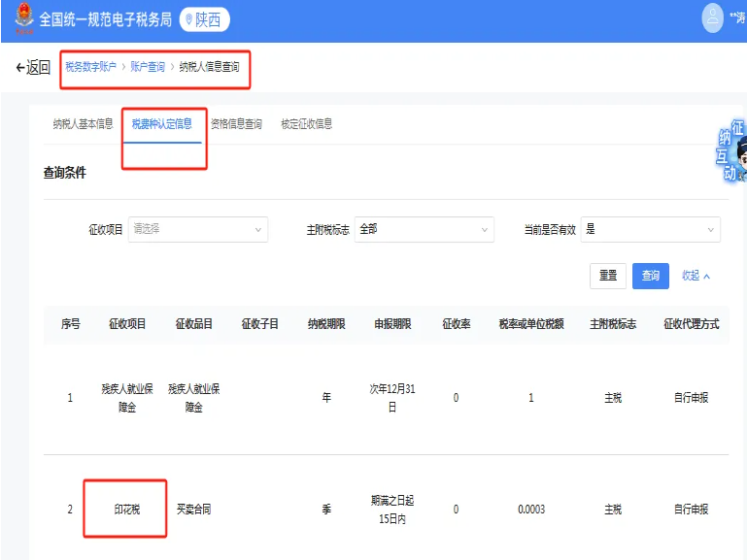747x560 pixels.
Task: Expand the 主附税标志 dropdown
Action: (424, 229)
